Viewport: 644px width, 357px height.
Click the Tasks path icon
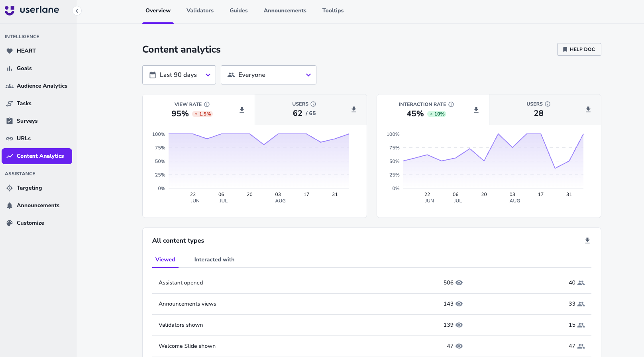[10, 104]
